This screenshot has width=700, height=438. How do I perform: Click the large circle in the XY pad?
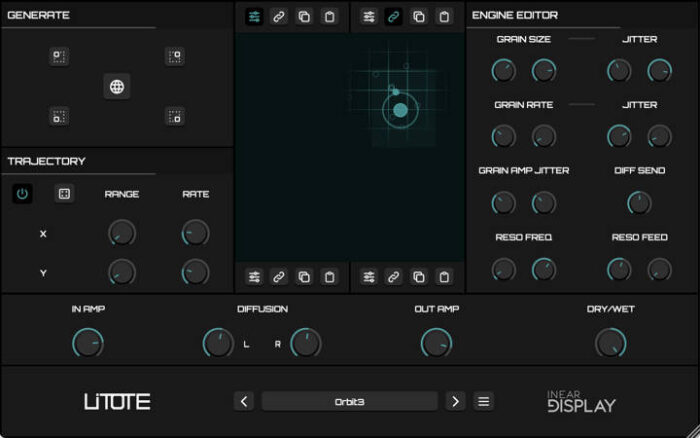(400, 111)
